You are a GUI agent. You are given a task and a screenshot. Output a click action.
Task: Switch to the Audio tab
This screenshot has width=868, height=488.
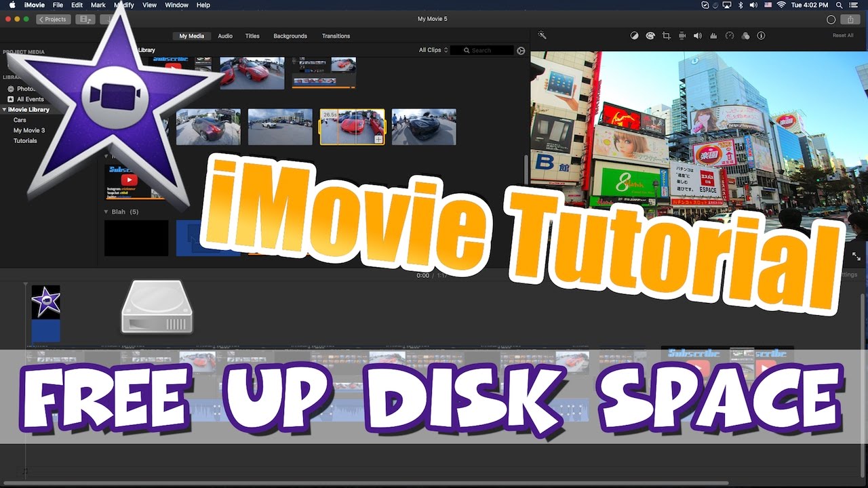(225, 36)
